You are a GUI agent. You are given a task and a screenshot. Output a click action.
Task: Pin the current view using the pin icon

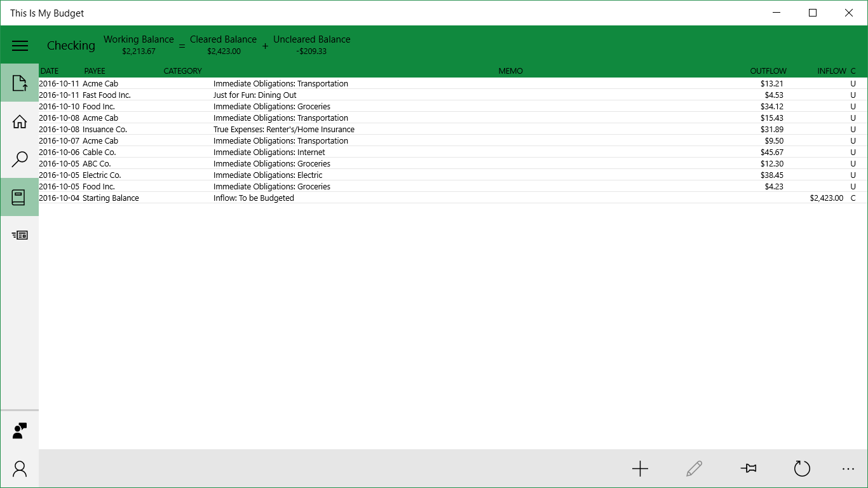tap(748, 468)
